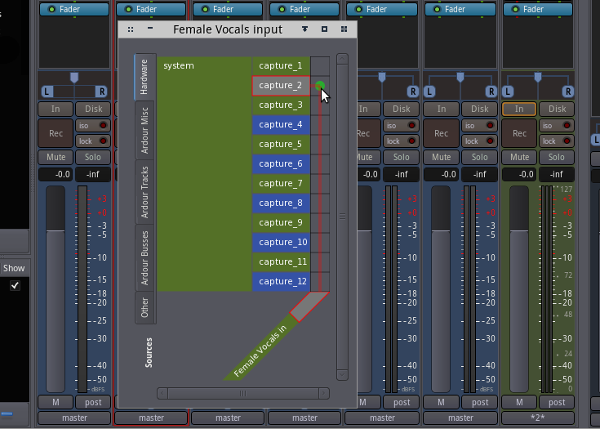Solo the strip left of *2* strip
Viewport: 600px width, 429px height.
(x=479, y=157)
